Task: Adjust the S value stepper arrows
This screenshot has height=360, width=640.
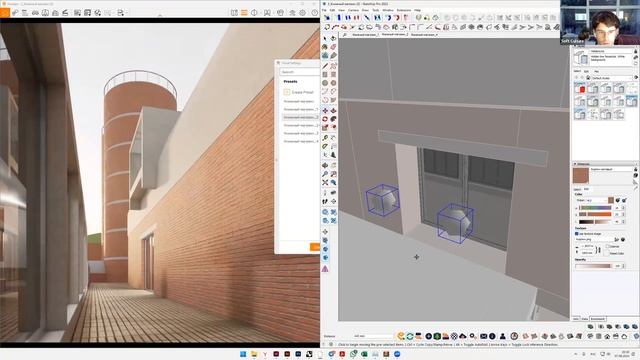Action: pos(623,214)
